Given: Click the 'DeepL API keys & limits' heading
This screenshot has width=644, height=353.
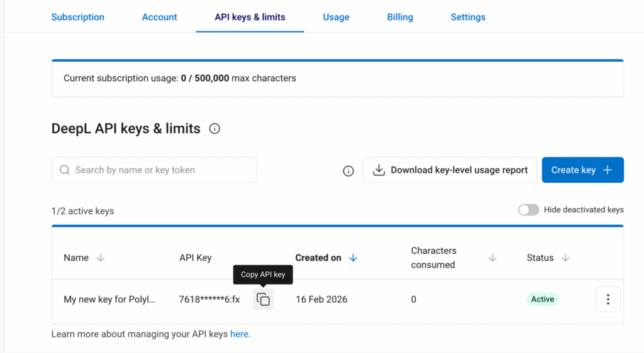Looking at the screenshot, I should (x=126, y=129).
